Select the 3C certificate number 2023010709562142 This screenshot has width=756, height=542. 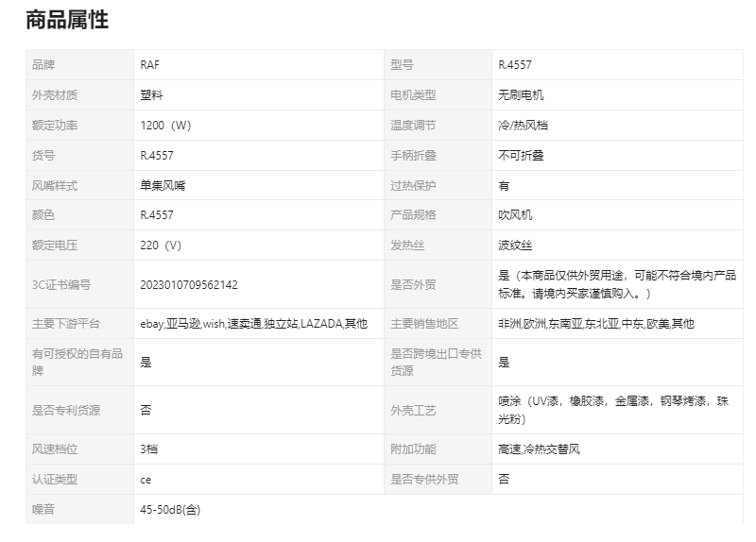point(188,284)
